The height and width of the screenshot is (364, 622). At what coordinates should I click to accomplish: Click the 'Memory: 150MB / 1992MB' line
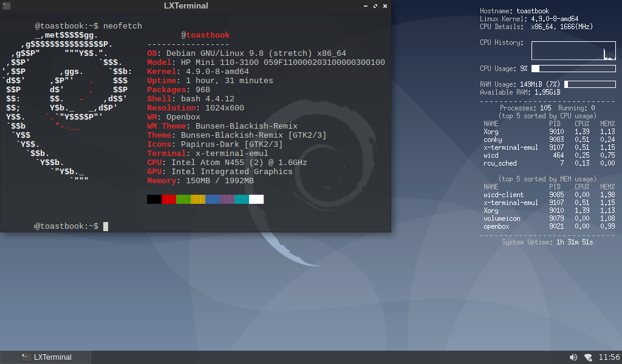pos(200,181)
